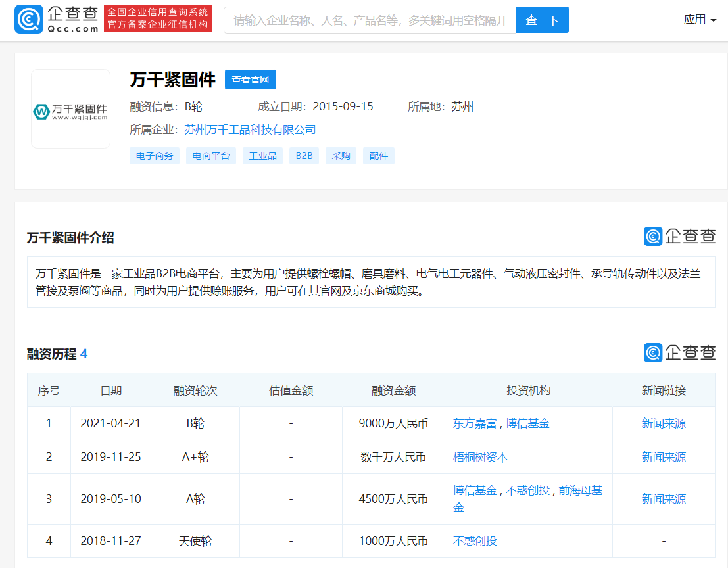Open 东方嘉富 investor link
The width and height of the screenshot is (728, 568).
[475, 423]
